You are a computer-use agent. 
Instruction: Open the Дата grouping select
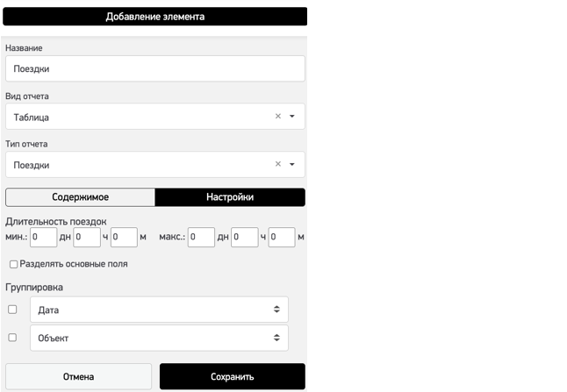[159, 310]
